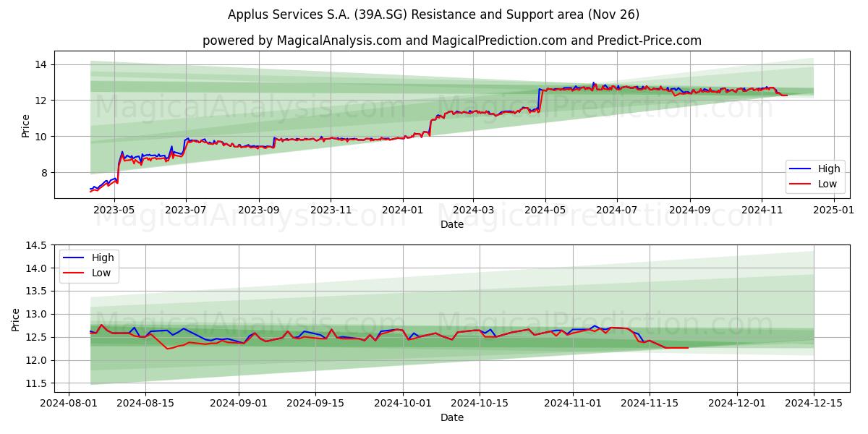Click top chart x-axis label '2024-05'
Viewport: 868px width, 434px height.
(x=545, y=210)
